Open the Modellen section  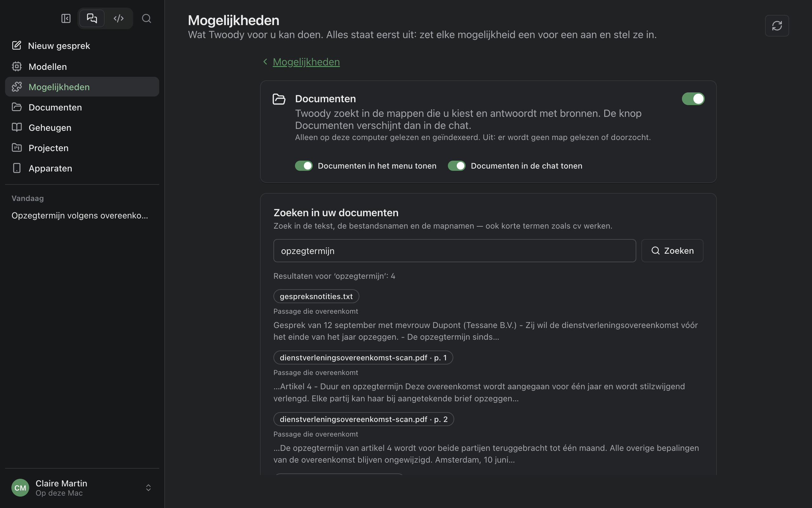[82, 67]
